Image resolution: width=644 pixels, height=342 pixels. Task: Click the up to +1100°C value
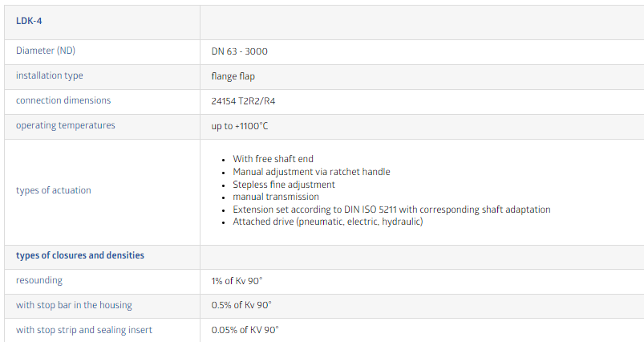pos(240,126)
